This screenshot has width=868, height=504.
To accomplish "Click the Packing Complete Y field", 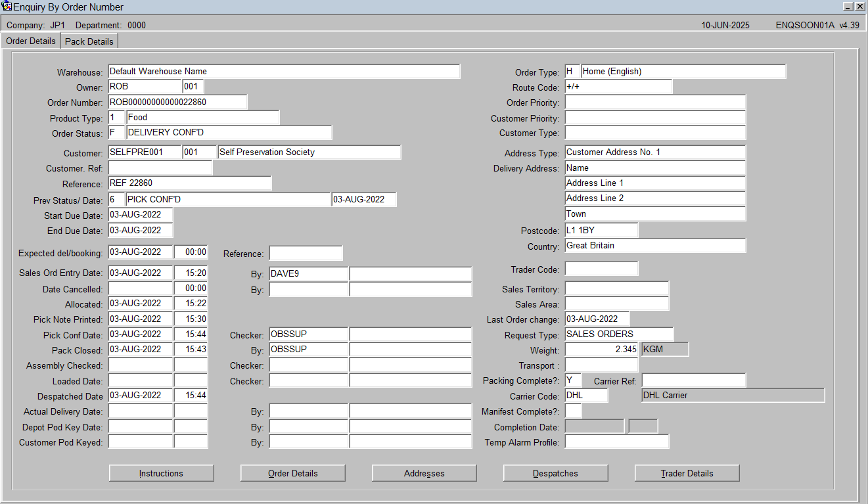I will (573, 380).
